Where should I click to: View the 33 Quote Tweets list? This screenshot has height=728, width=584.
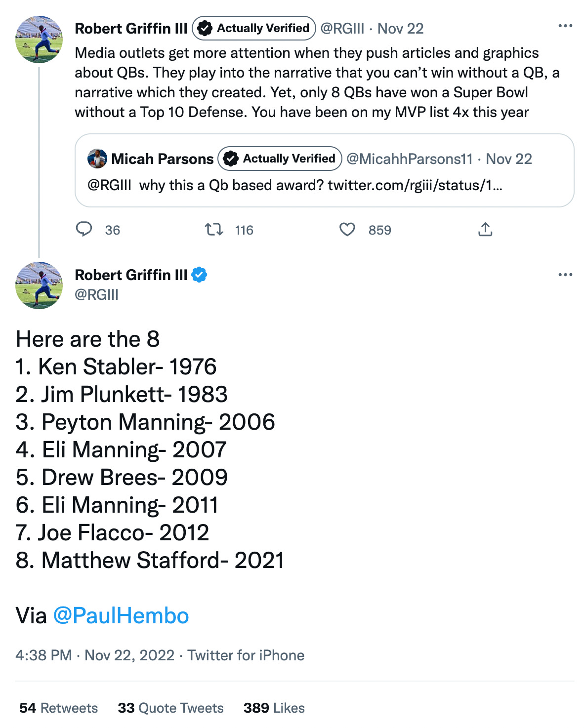click(170, 708)
